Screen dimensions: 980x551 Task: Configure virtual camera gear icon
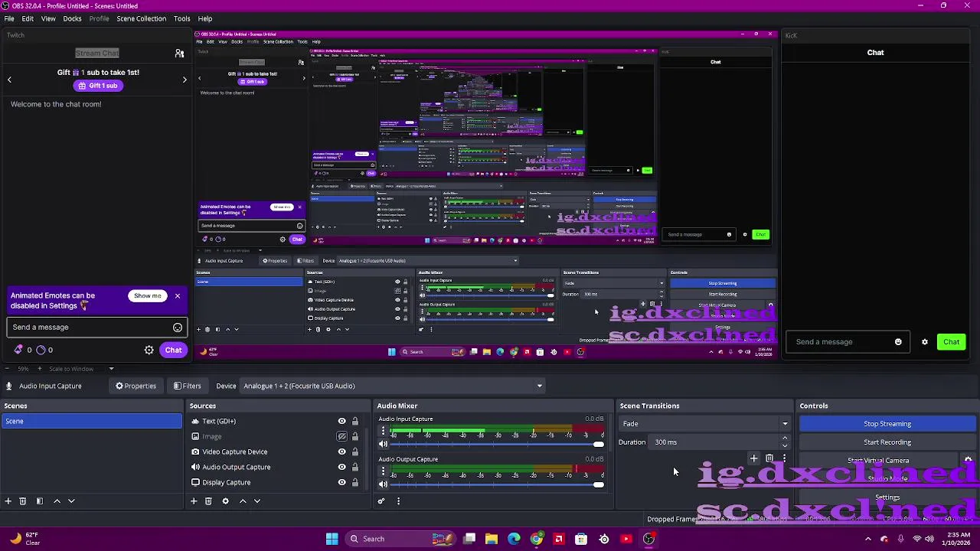(x=968, y=461)
